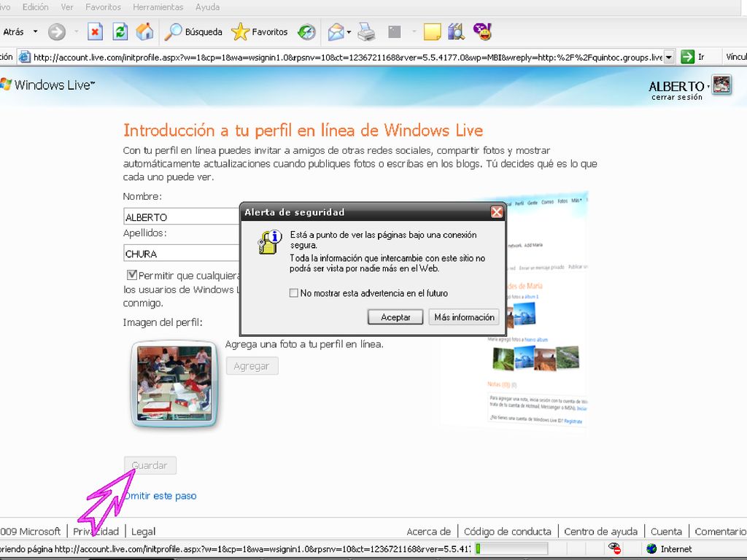The image size is (747, 560).
Task: Click the Agregar photo button
Action: point(252,366)
